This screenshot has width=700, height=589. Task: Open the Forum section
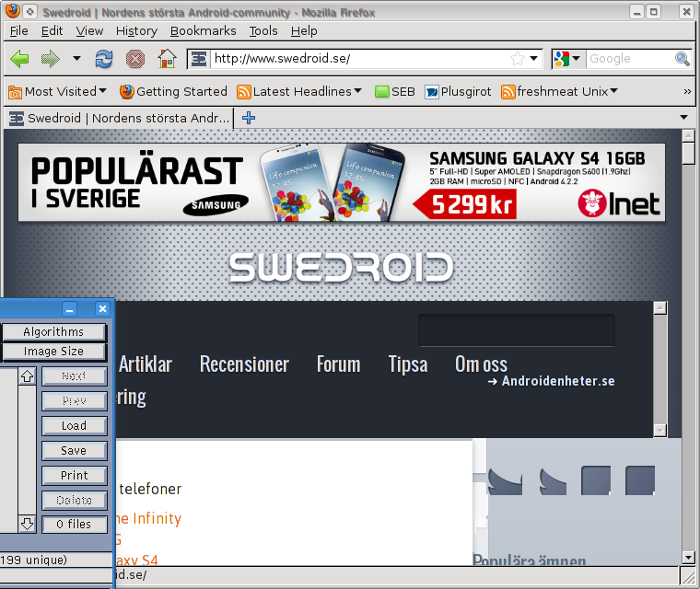(x=338, y=364)
